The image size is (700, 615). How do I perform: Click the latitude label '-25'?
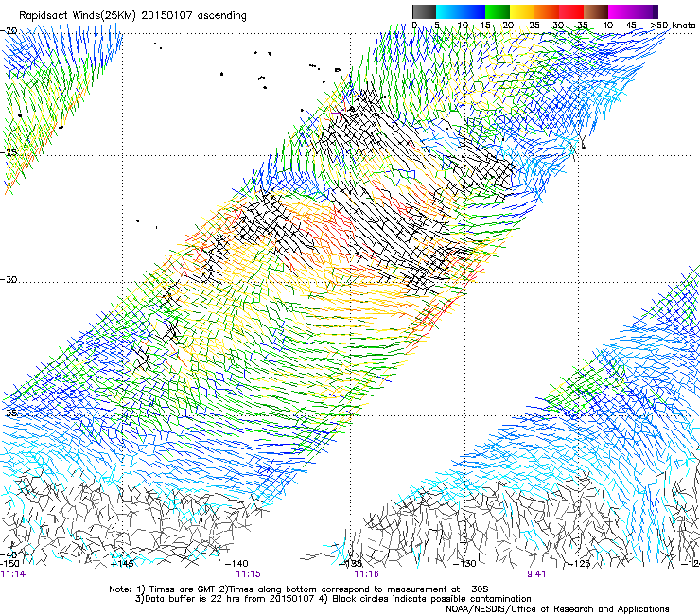(x=9, y=152)
